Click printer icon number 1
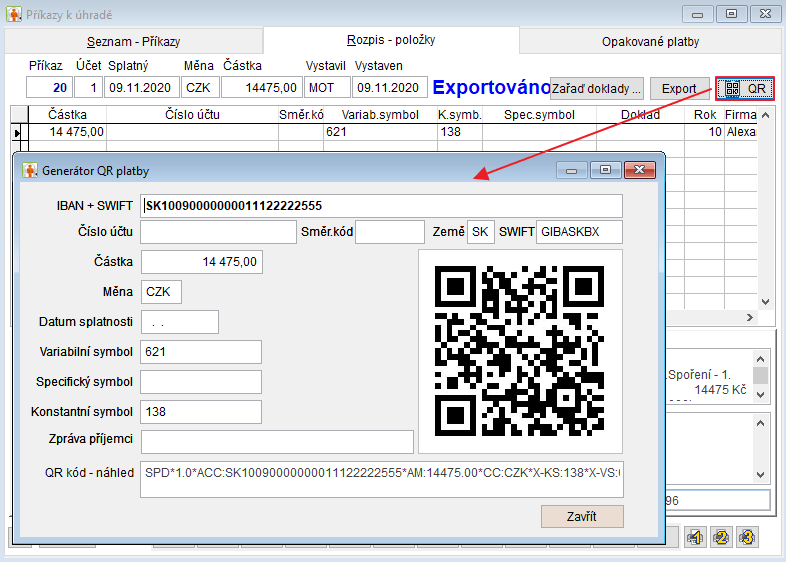786x562 pixels. click(695, 537)
